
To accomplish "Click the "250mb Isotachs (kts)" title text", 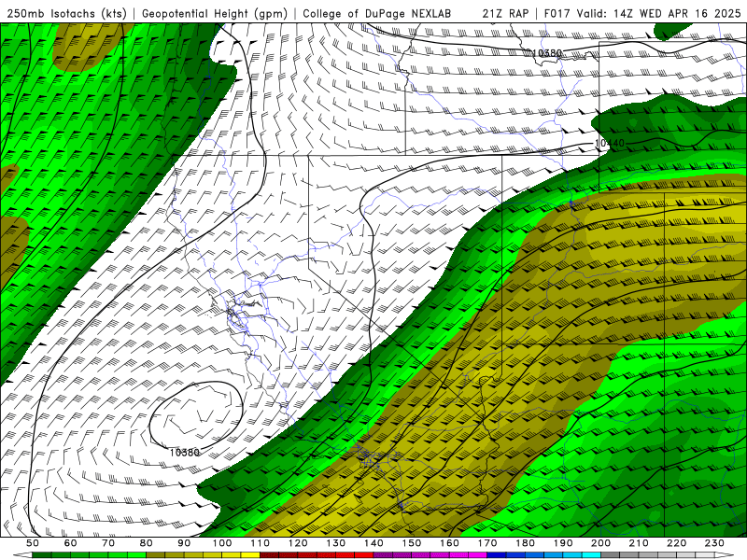I will pyautogui.click(x=66, y=13).
